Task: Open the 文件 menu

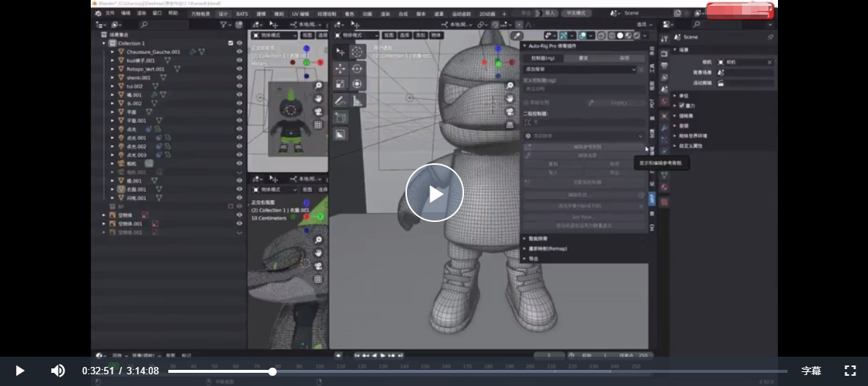Action: [111, 13]
